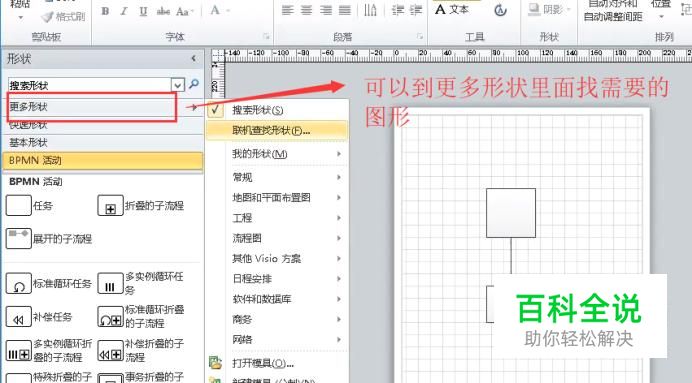Select 标准循环折叠的子流程 shape
The height and width of the screenshot is (383, 692).
point(110,317)
